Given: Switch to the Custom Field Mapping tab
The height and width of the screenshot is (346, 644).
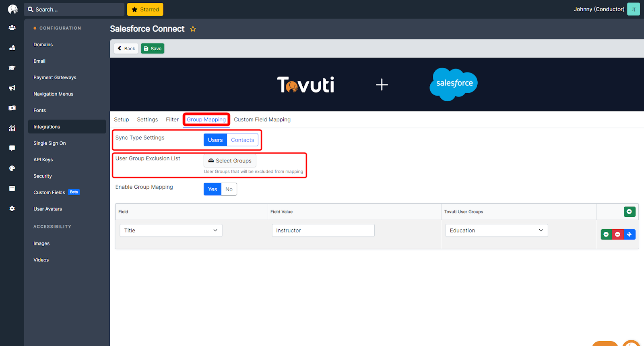Looking at the screenshot, I should 262,119.
